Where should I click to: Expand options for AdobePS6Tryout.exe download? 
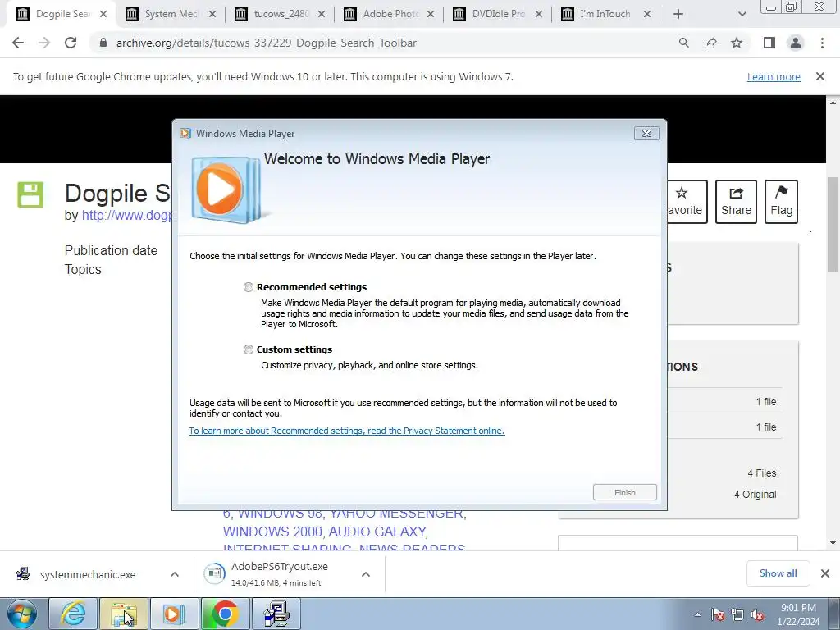tap(366, 574)
